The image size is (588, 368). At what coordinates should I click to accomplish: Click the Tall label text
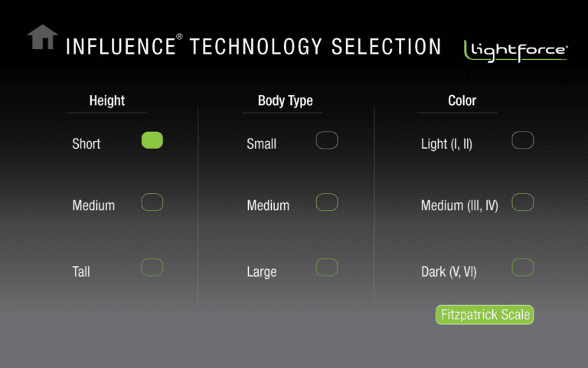(81, 272)
